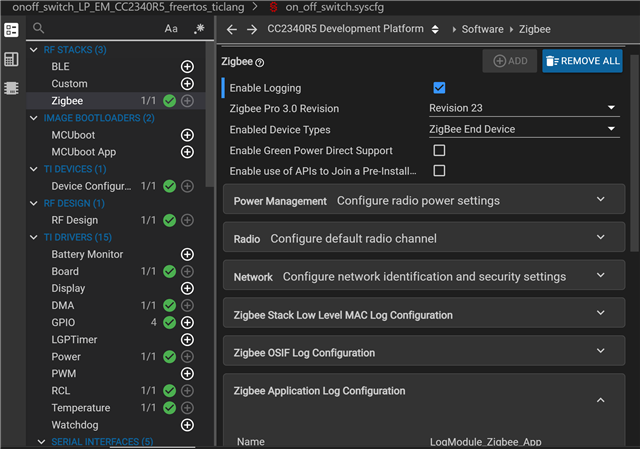Open the Enabled Device Types dropdown
The width and height of the screenshot is (640, 449).
pyautogui.click(x=524, y=129)
